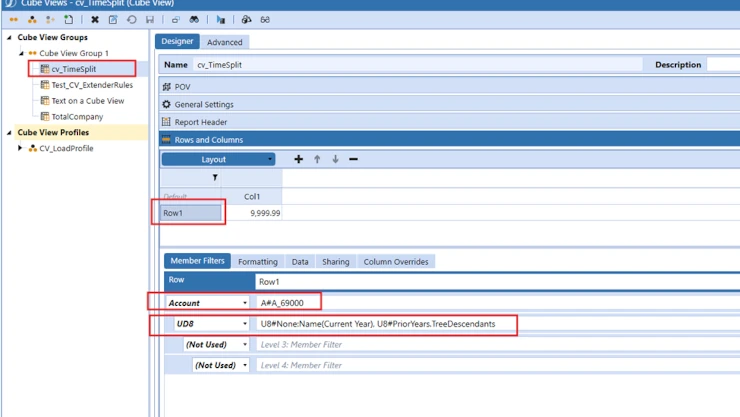Click the Delete (X) toolbar icon
The width and height of the screenshot is (740, 417).
pos(95,20)
